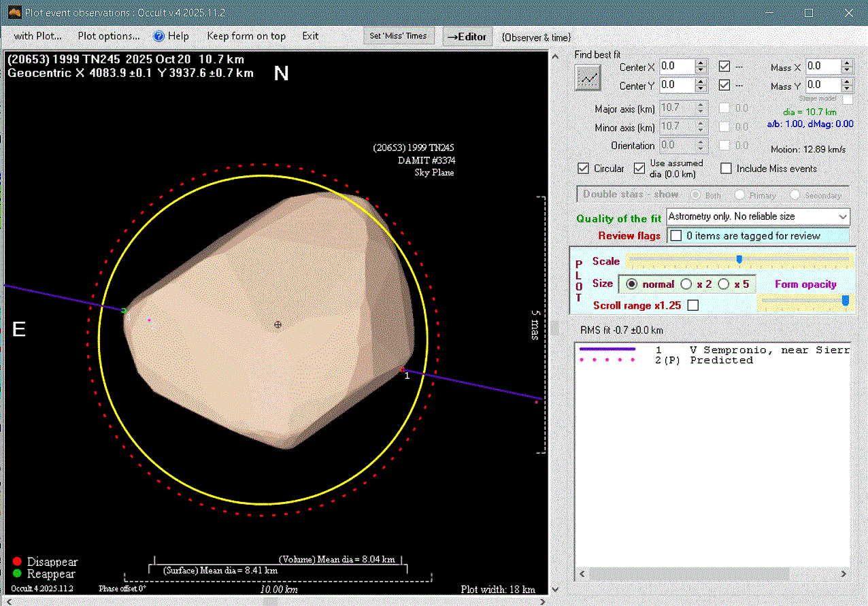Image resolution: width=868 pixels, height=606 pixels.
Task: Click the blue Help question mark icon
Action: 159,36
